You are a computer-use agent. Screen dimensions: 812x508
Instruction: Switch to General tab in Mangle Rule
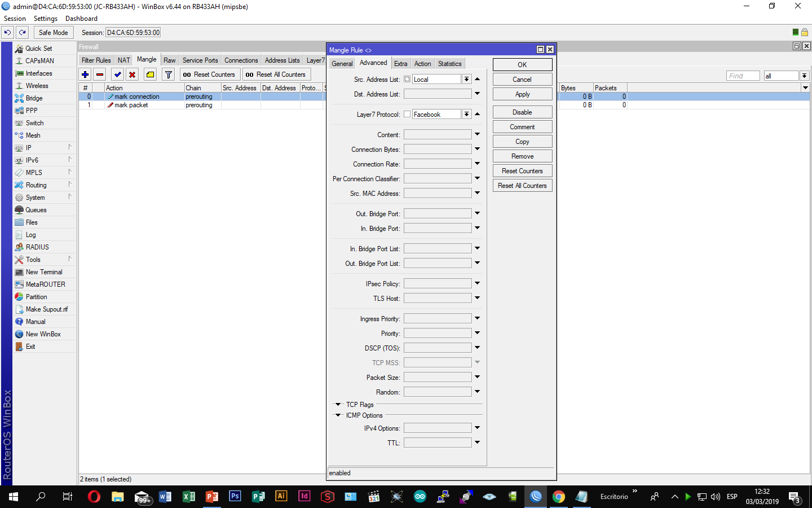(342, 64)
